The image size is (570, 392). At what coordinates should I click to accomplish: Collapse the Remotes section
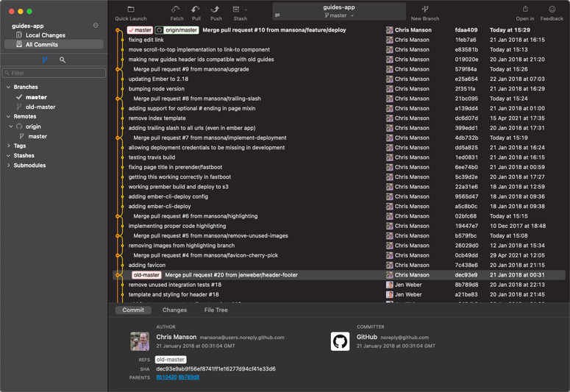tap(8, 117)
